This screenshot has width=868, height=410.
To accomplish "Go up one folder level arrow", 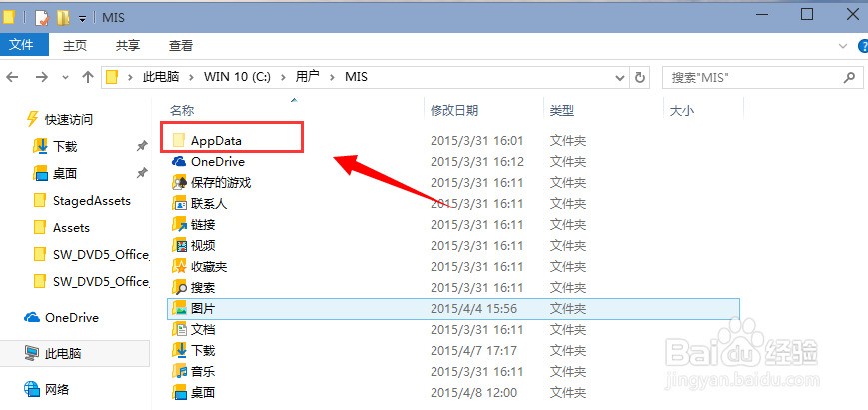I will pyautogui.click(x=88, y=77).
